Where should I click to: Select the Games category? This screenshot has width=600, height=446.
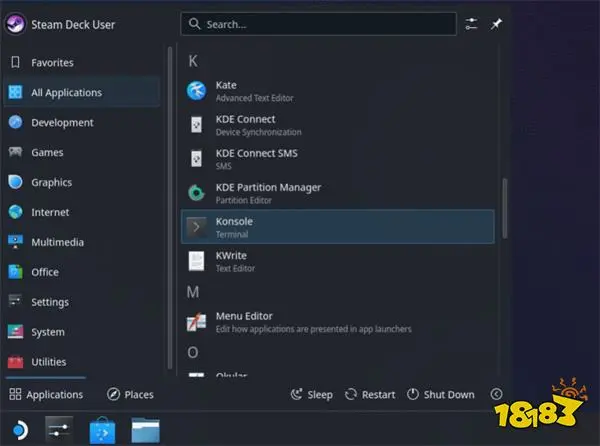click(x=47, y=153)
